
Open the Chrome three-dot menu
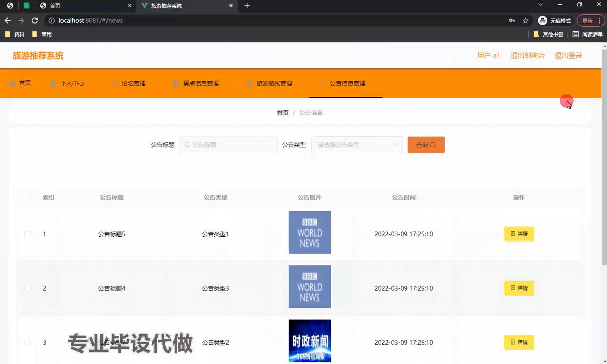pos(599,20)
